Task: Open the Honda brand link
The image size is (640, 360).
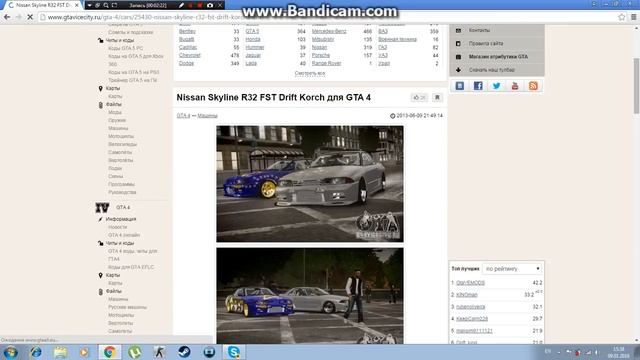Action: coord(253,40)
